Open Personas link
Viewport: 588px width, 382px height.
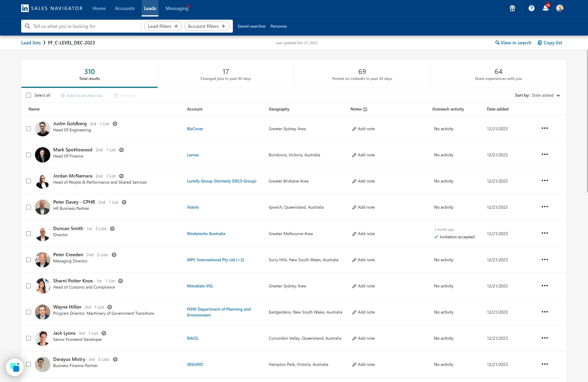click(x=278, y=26)
